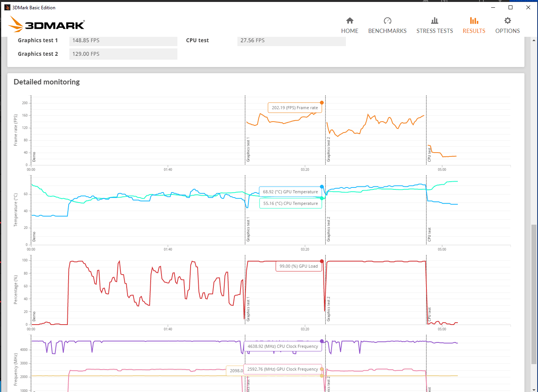Click the 68.92 °C GPU Temperature tooltip
Viewport: 538px width, 392px height.
point(290,192)
